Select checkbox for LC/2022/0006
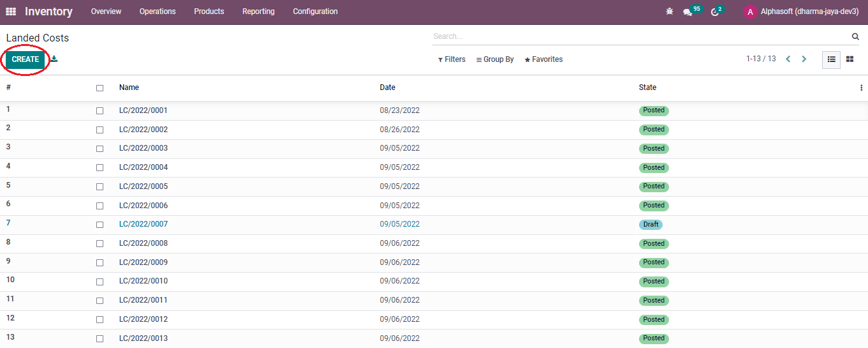The width and height of the screenshot is (868, 348). coord(99,206)
